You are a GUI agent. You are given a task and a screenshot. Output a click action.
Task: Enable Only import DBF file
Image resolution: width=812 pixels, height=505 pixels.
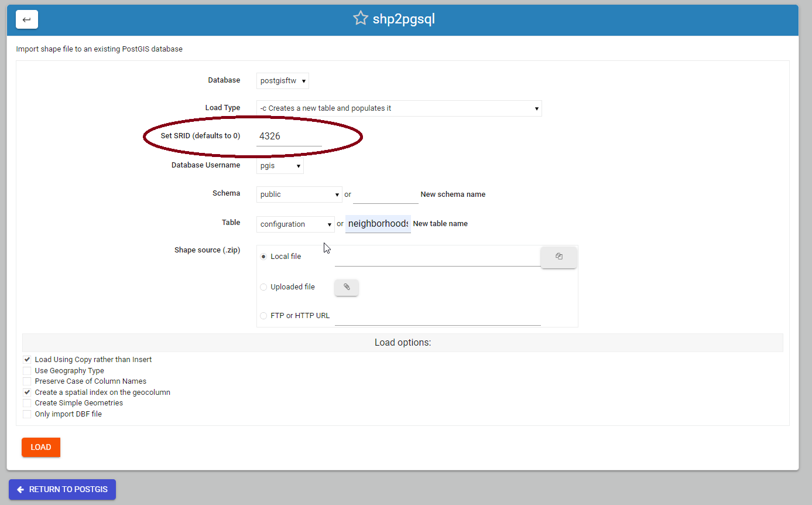tap(27, 414)
